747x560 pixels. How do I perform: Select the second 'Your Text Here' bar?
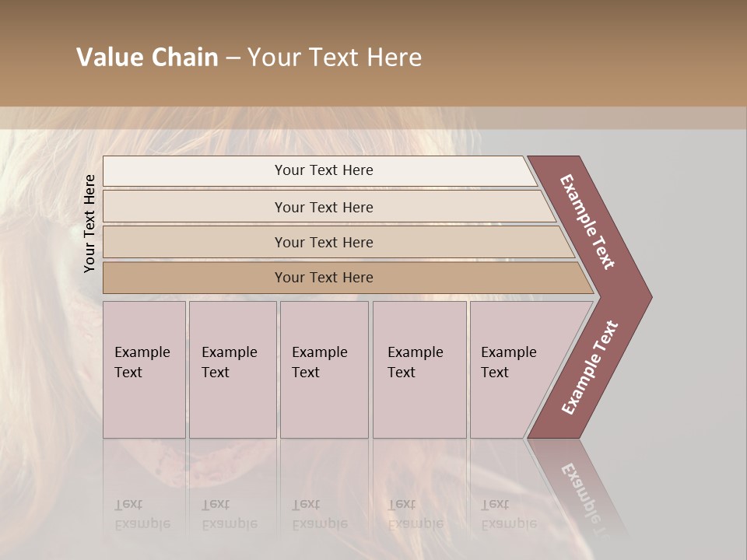pyautogui.click(x=328, y=206)
